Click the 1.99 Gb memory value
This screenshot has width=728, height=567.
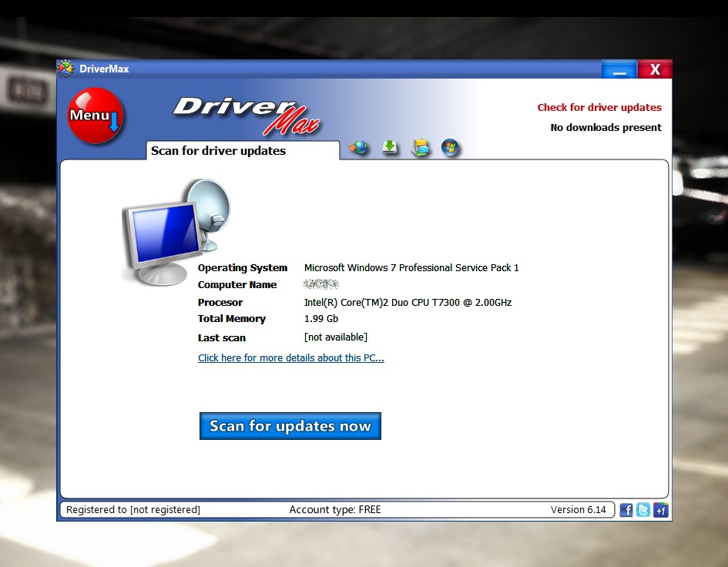click(320, 319)
